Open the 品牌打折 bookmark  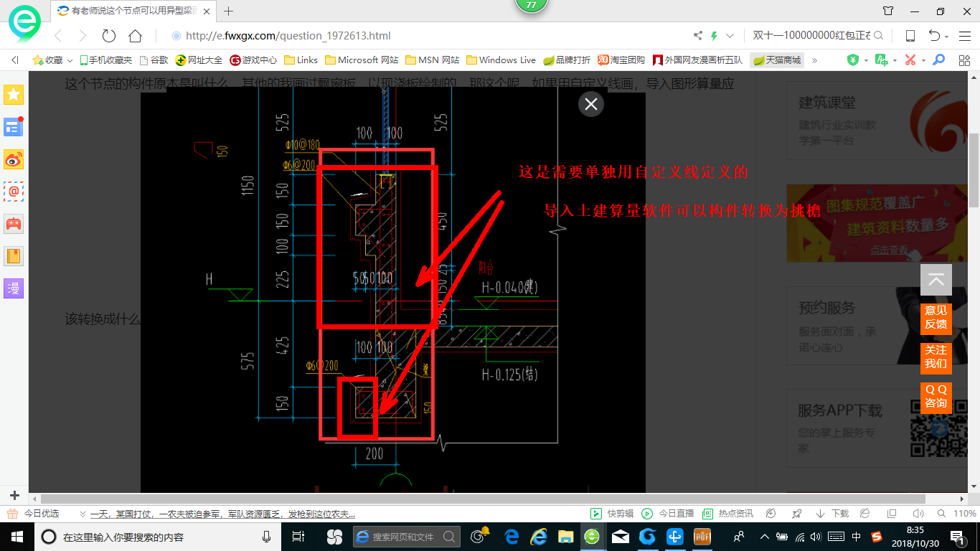[x=567, y=60]
